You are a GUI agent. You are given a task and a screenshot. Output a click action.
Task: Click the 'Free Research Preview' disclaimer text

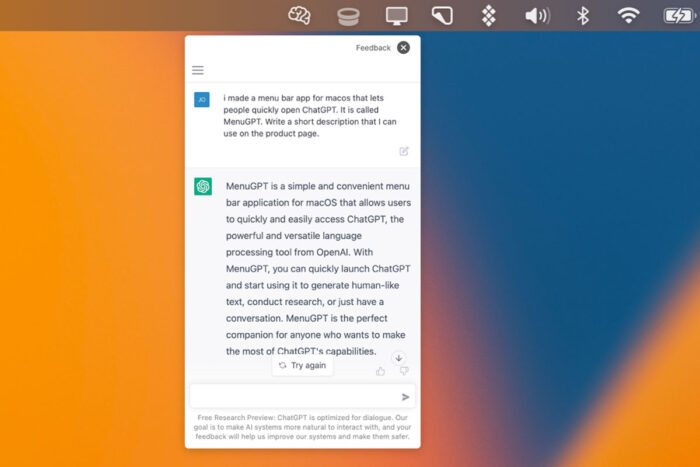(x=302, y=427)
